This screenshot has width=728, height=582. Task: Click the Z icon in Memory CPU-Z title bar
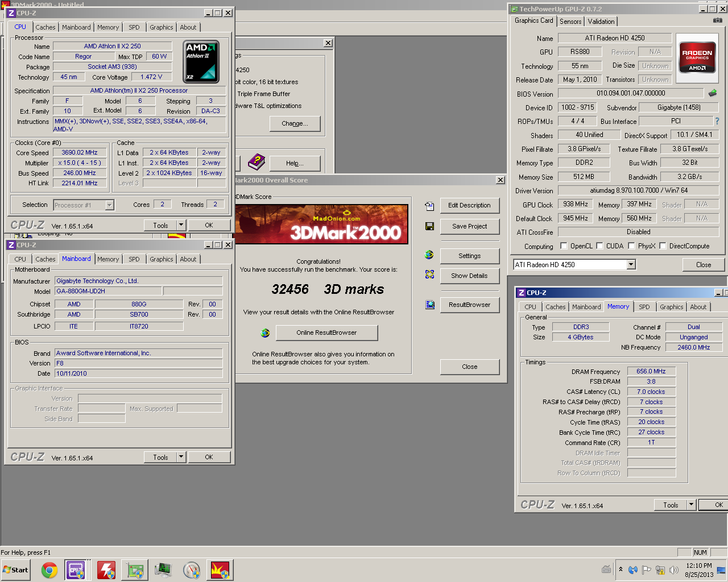(x=521, y=293)
